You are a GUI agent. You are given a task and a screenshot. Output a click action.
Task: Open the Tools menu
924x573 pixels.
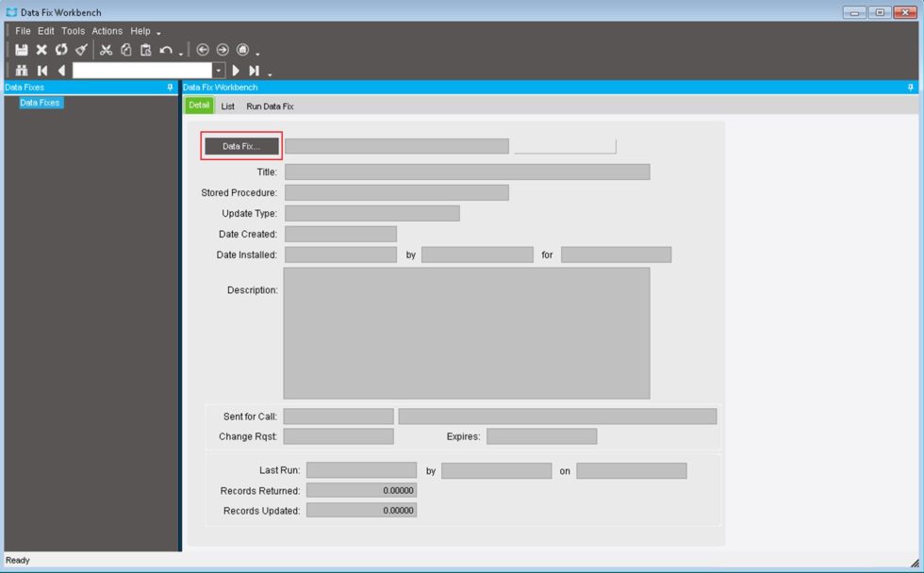74,31
